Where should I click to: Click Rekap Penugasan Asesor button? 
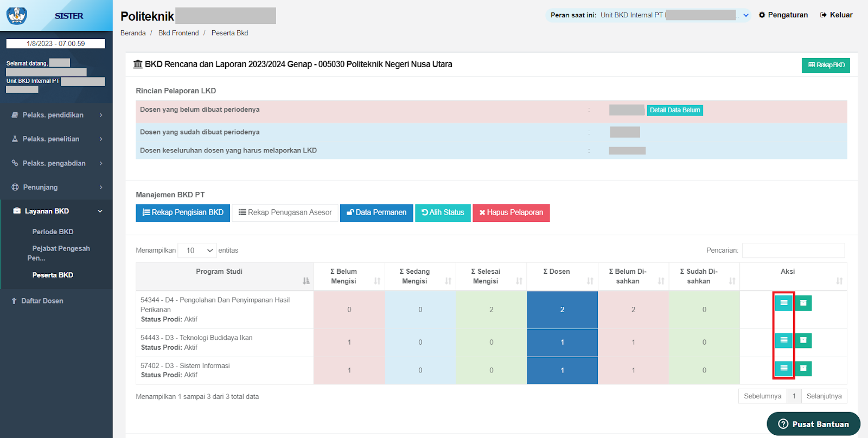(285, 212)
